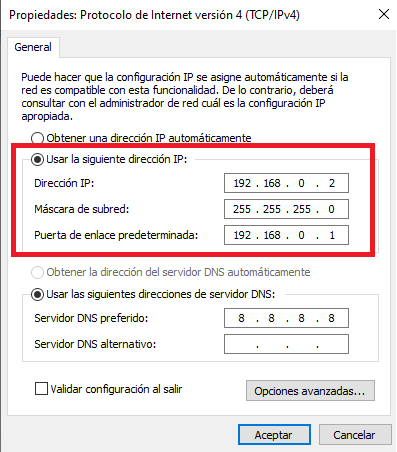Switch to the 'General' tab
The height and width of the screenshot is (452, 397).
pos(33,47)
